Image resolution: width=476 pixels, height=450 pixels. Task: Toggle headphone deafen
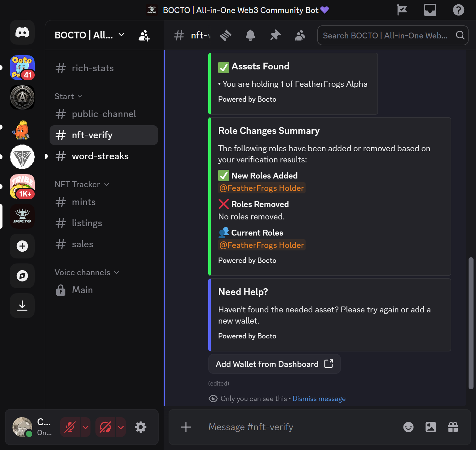tap(105, 427)
